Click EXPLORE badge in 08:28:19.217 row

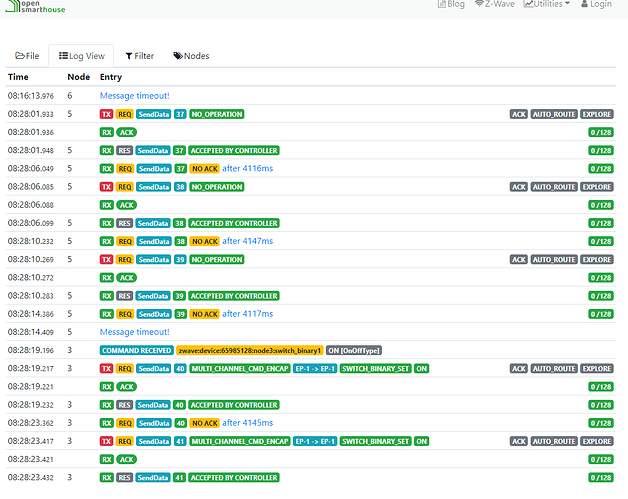point(597,368)
